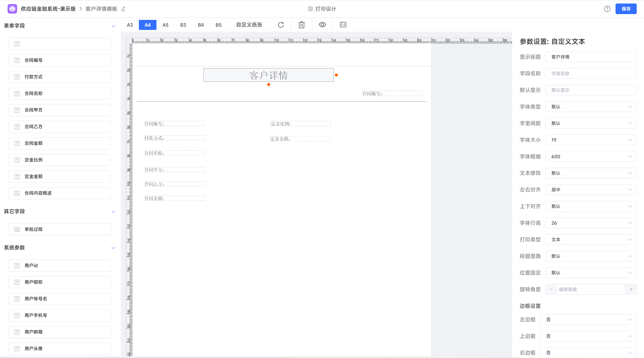Click 显示标题 input with 客户详情
This screenshot has height=358, width=644.
coord(591,57)
